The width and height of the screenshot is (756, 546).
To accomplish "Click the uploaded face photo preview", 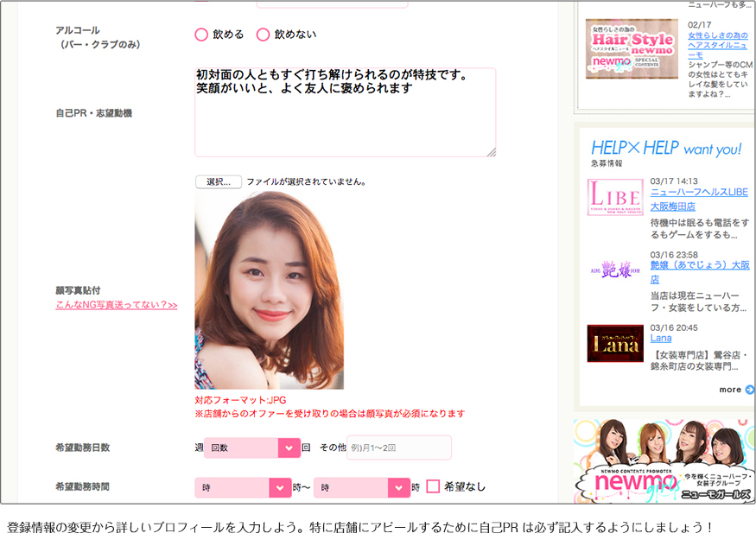I will (269, 290).
